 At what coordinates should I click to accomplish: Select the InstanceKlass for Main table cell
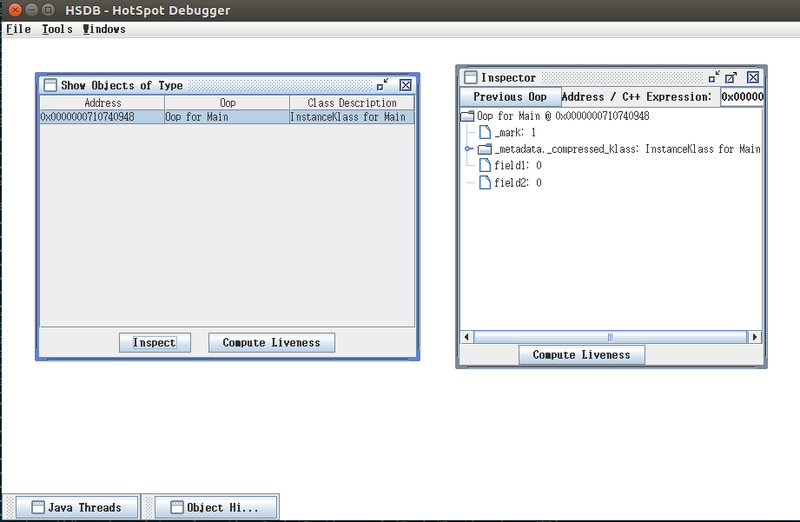point(352,117)
